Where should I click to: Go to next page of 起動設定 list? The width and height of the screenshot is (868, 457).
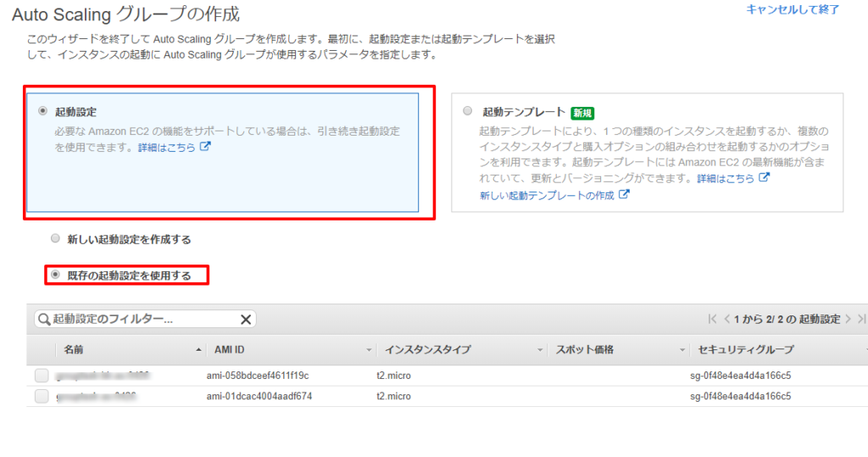(x=849, y=320)
